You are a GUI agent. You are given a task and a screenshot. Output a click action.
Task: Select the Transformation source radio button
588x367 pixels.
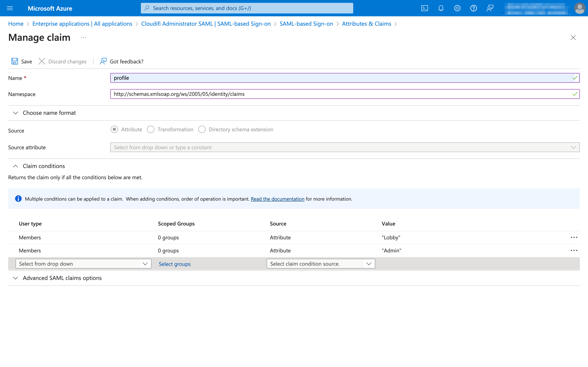151,129
